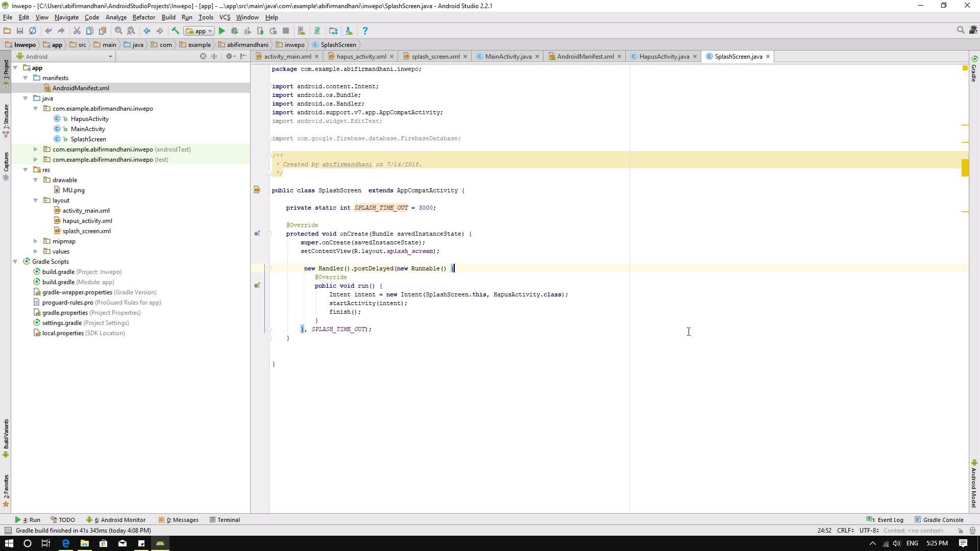980x551 pixels.
Task: Click the Debug app bug icon
Action: tap(234, 31)
